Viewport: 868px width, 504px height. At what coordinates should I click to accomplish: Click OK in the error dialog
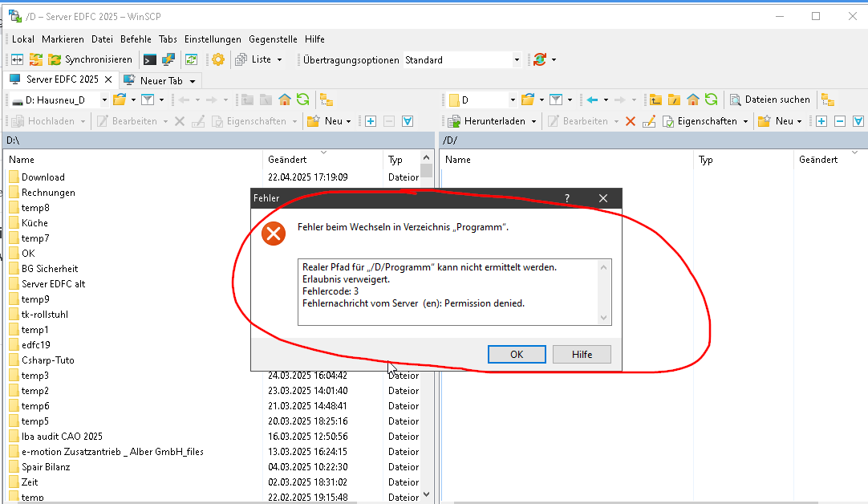516,354
